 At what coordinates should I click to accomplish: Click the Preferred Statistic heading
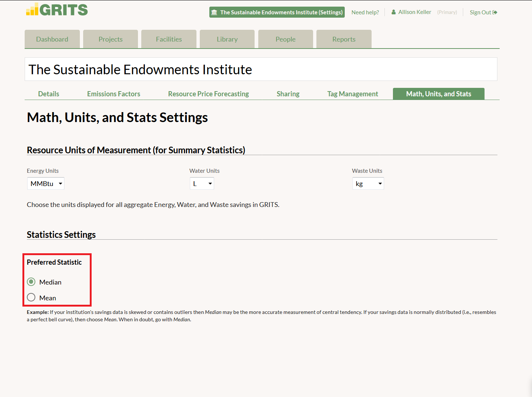click(54, 262)
